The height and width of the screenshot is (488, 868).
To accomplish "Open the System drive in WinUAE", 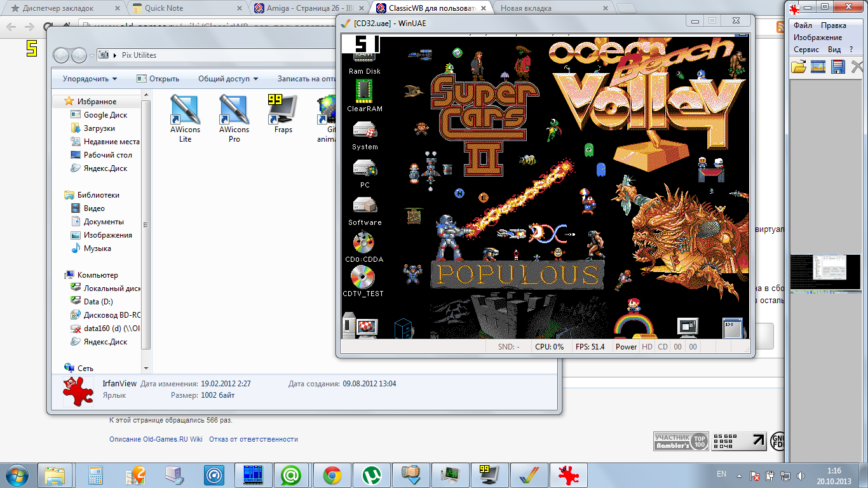I will click(x=365, y=135).
